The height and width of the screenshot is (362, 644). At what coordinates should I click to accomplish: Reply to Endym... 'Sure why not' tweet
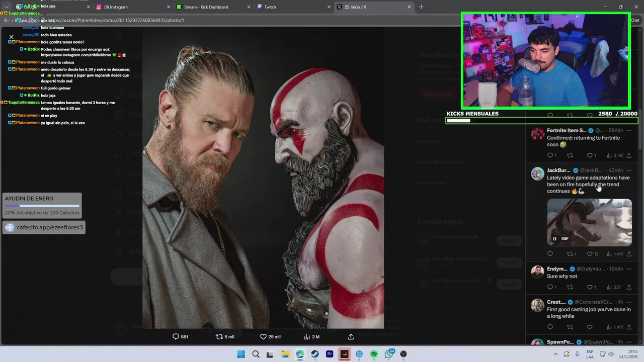pyautogui.click(x=552, y=287)
